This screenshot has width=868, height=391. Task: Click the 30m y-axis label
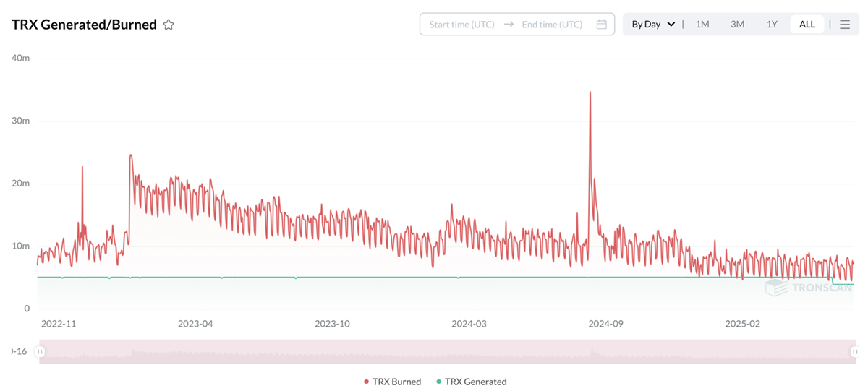pyautogui.click(x=20, y=121)
